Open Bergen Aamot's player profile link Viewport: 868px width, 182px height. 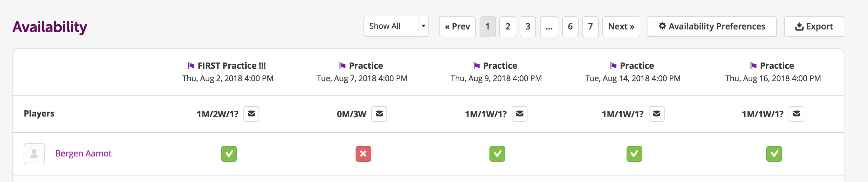(83, 154)
